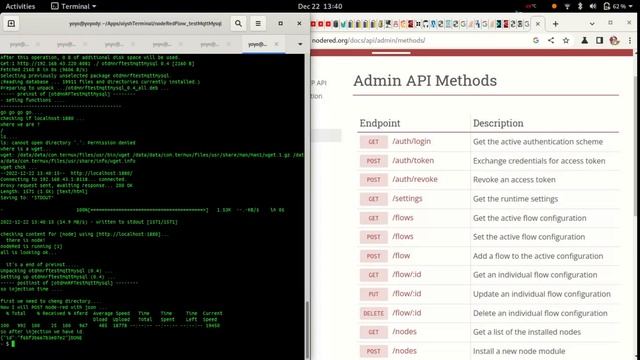Open the /auth/revoke endpoint link
640x360 pixels.
click(x=415, y=179)
